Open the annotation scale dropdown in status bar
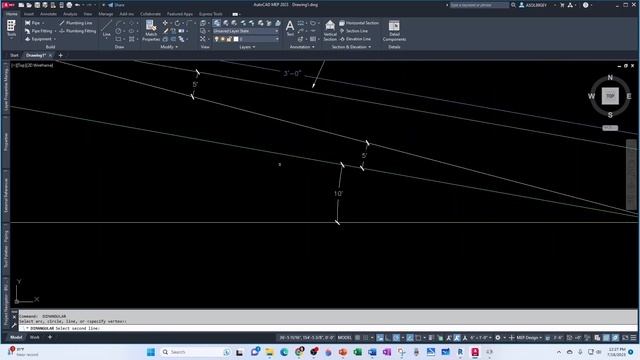This screenshot has height=360, width=640. (481, 338)
